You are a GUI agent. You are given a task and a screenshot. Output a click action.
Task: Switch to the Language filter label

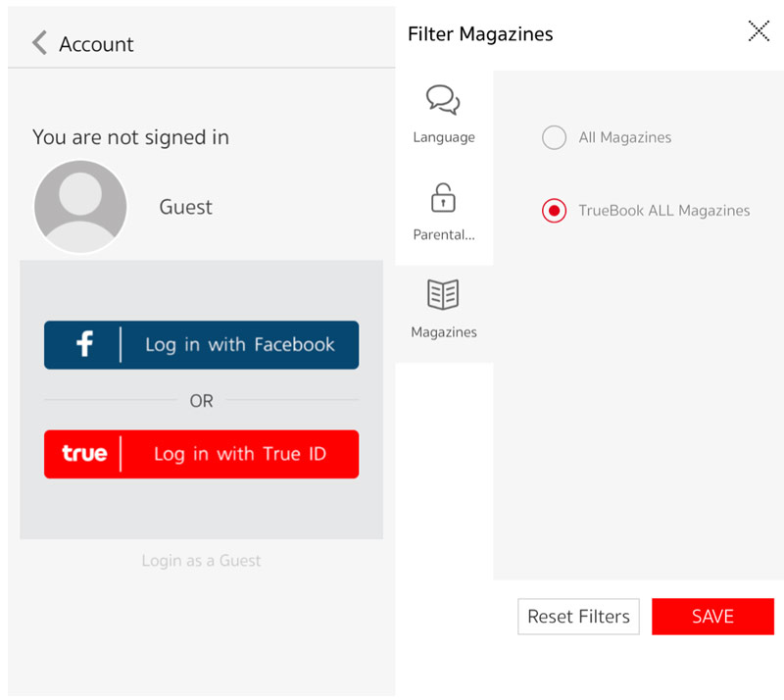(444, 137)
